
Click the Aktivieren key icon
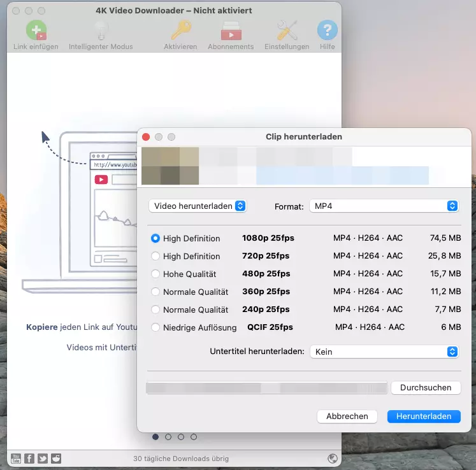click(x=180, y=31)
